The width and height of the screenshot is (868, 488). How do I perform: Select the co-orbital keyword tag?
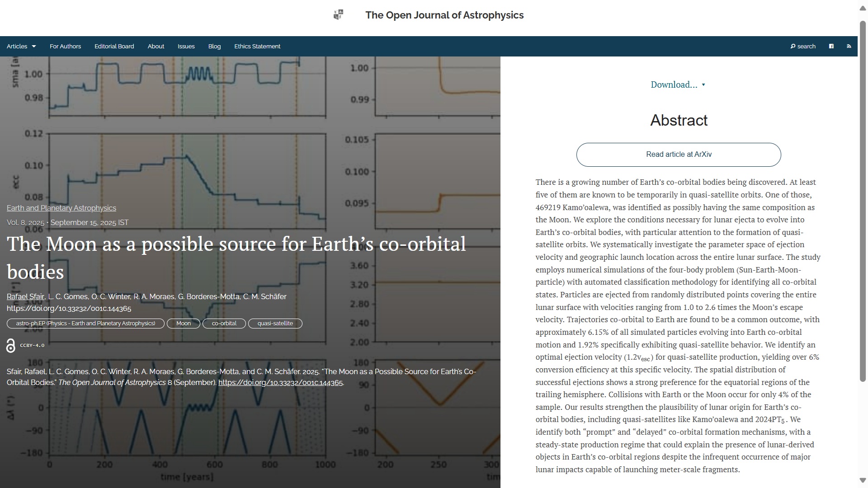pyautogui.click(x=224, y=324)
